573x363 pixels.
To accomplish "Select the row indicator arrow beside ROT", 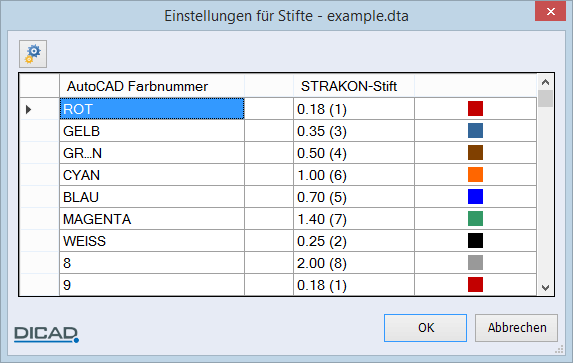I will point(29,109).
